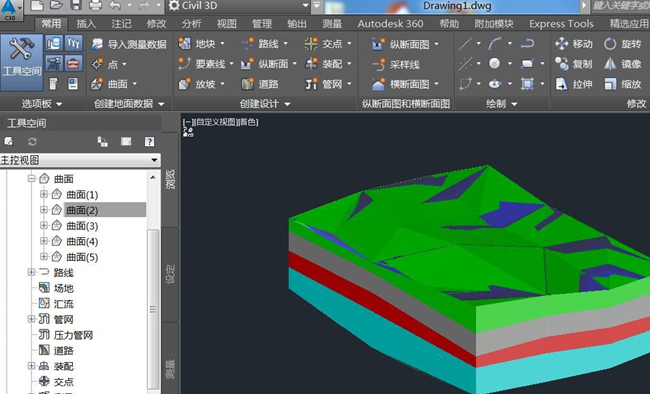Click the help question mark icon in Toolspace
Screen dimensions: 650x394
[x=149, y=142]
